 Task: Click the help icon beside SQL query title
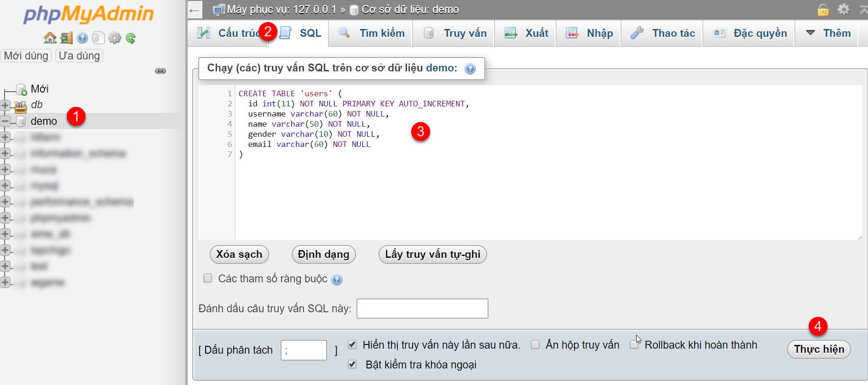(x=470, y=69)
